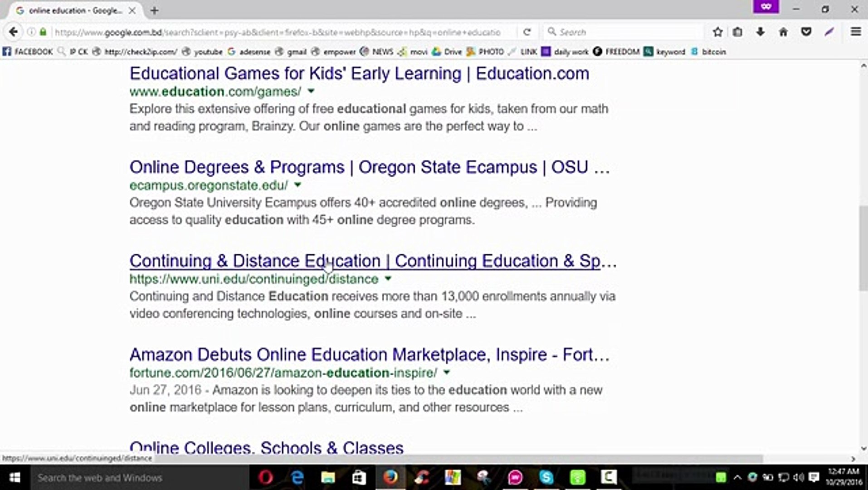This screenshot has height=490, width=868.
Task: Open Amazon Debuts Online Education Marketplace result
Action: tap(370, 355)
